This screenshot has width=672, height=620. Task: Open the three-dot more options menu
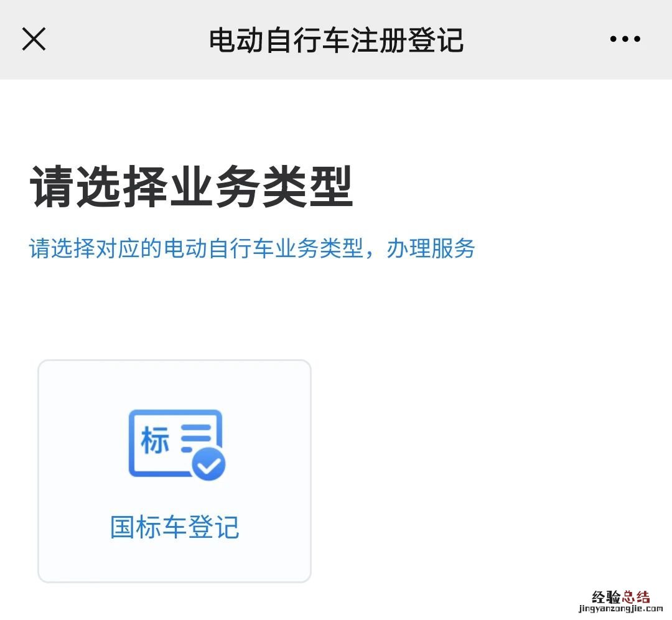click(625, 39)
